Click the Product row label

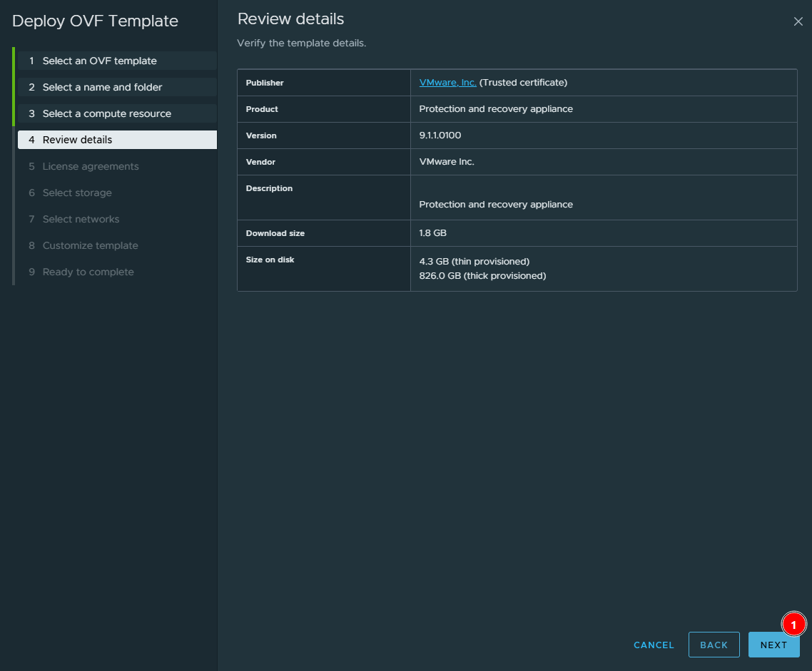(x=262, y=109)
